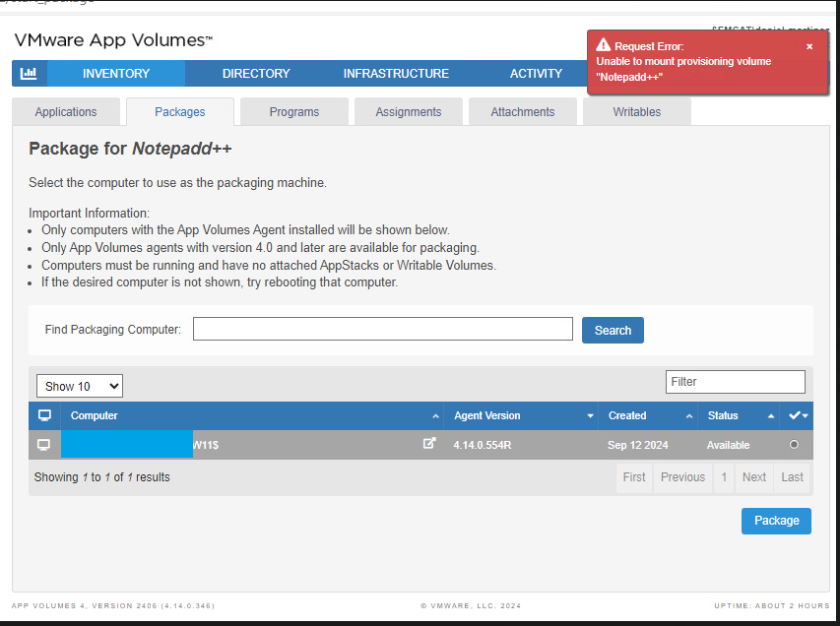Select page 1 in pagination
Image resolution: width=840 pixels, height=626 pixels.
[x=724, y=477]
